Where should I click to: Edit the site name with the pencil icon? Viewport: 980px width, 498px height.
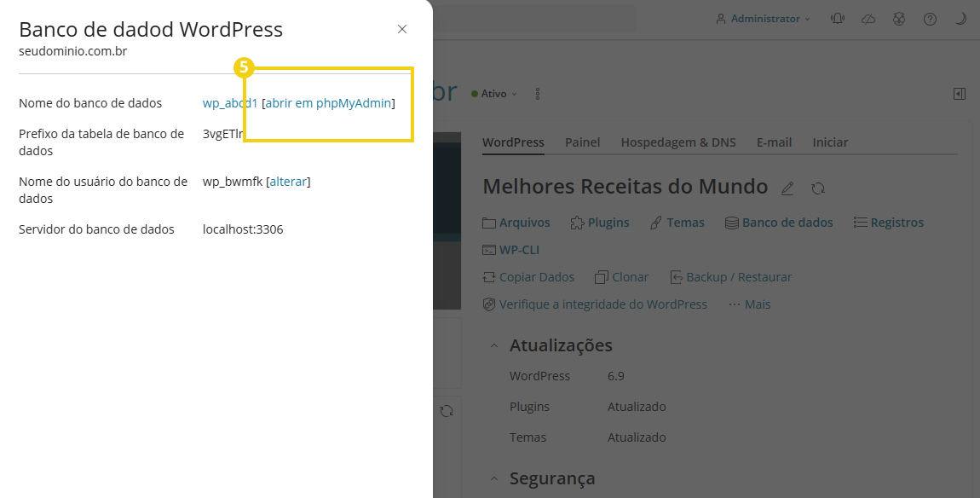click(787, 187)
